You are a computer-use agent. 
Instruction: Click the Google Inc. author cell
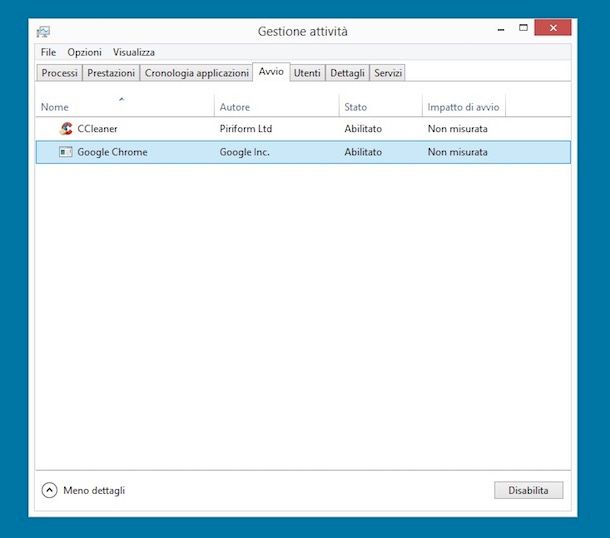click(244, 152)
